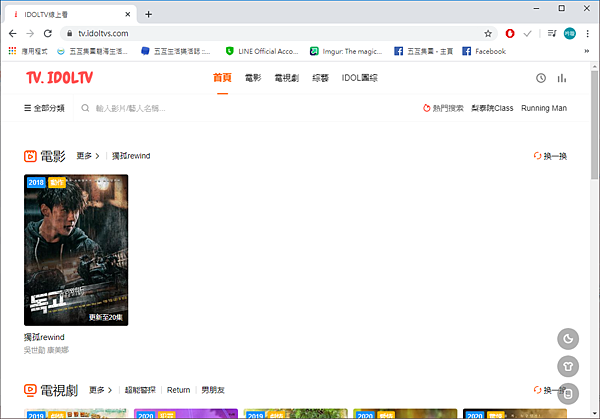The image size is (600, 419).
Task: Open a new browser tab
Action: [148, 15]
